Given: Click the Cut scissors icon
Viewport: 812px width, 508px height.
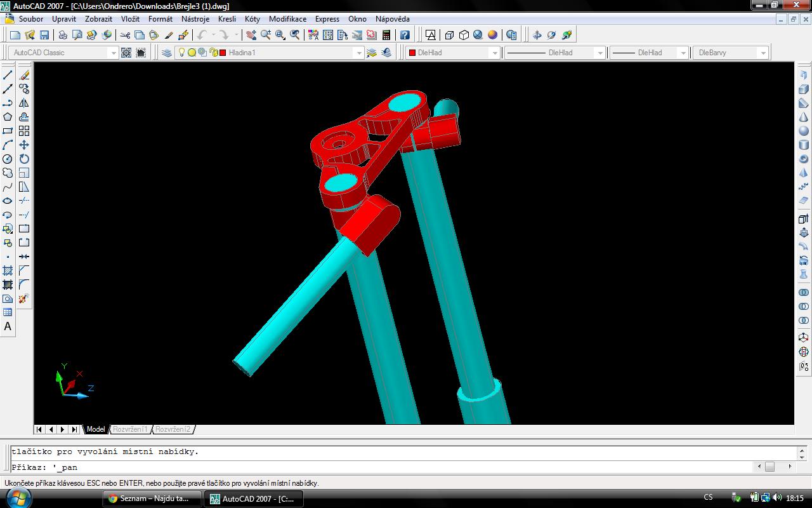Looking at the screenshot, I should pyautogui.click(x=125, y=35).
